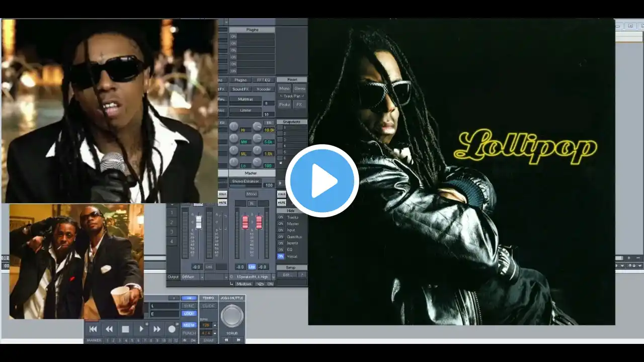
Task: Toggle the SYNC button in transport
Action: 189,306
